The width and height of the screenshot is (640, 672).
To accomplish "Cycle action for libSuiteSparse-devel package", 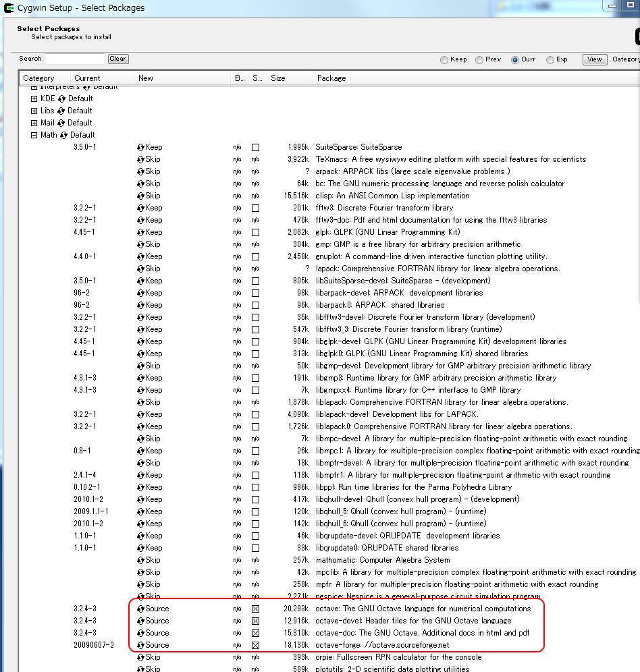I will click(x=140, y=281).
